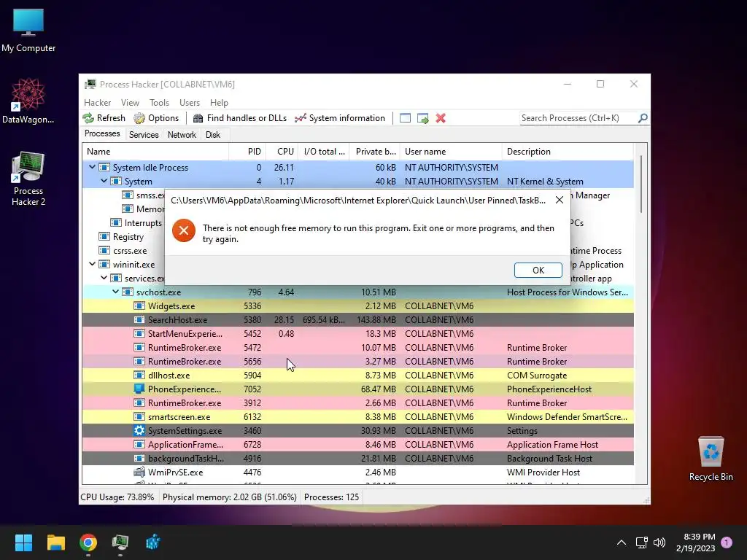Sort by the User name column header

[451, 152]
